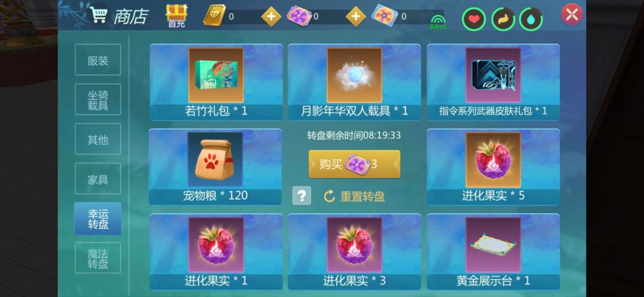Select the 黄金展示台 prize tile
The height and width of the screenshot is (297, 644).
pos(493,252)
